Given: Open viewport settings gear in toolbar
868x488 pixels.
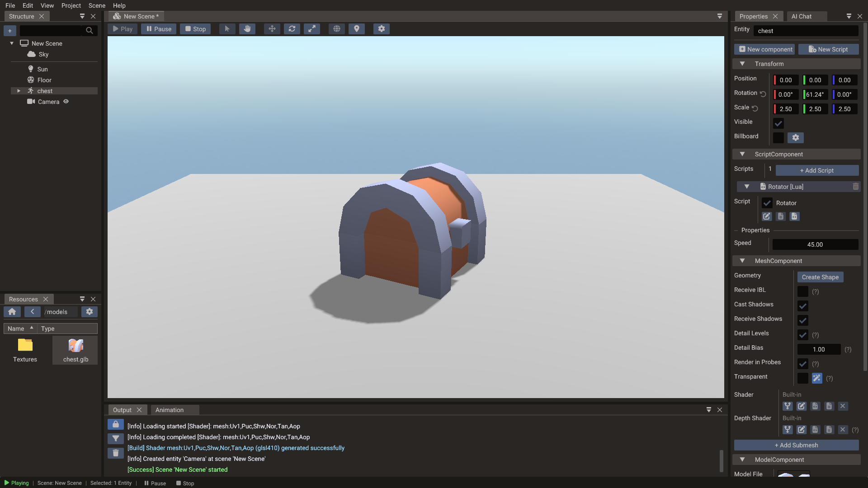Looking at the screenshot, I should 382,29.
